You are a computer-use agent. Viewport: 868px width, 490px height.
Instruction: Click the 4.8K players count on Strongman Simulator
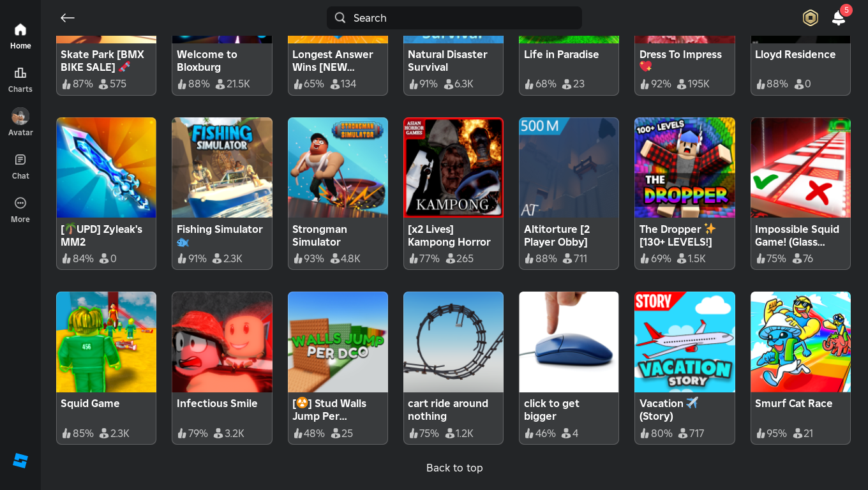pos(350,258)
